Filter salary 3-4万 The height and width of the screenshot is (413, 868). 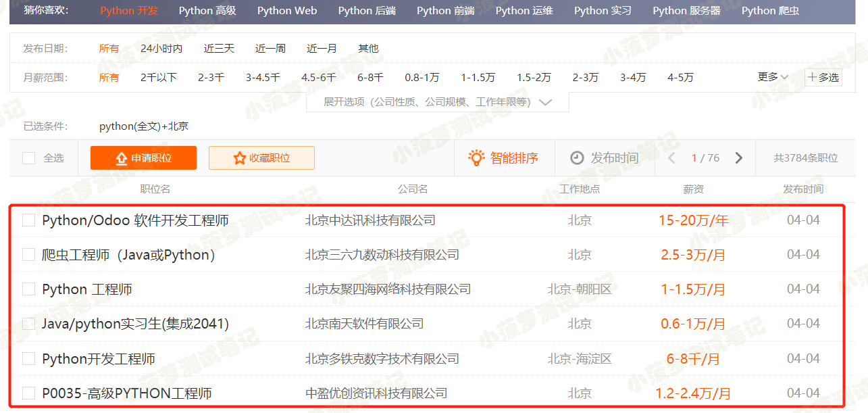click(x=633, y=78)
